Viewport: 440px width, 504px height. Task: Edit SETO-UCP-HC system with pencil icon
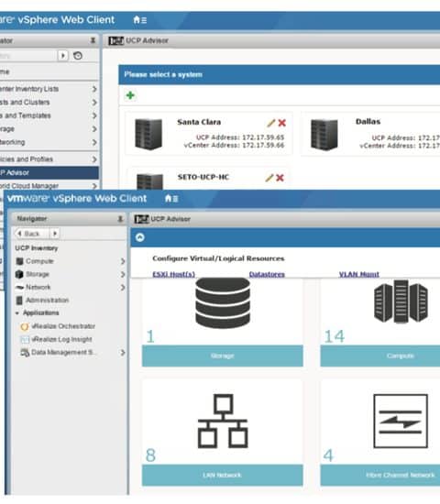tap(269, 178)
